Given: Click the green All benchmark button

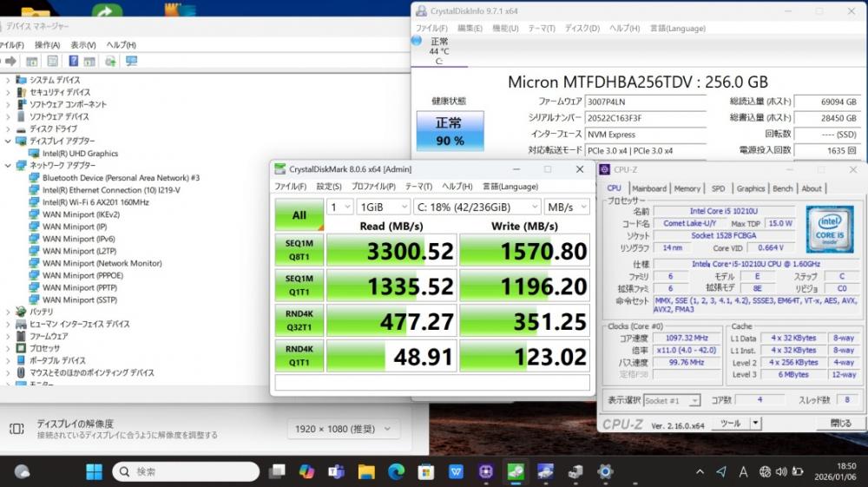Looking at the screenshot, I should (299, 215).
